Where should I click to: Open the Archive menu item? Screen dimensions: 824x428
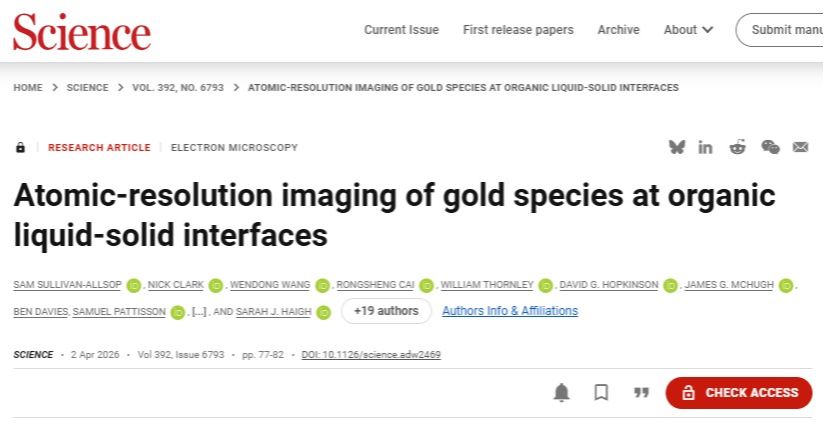coord(618,30)
